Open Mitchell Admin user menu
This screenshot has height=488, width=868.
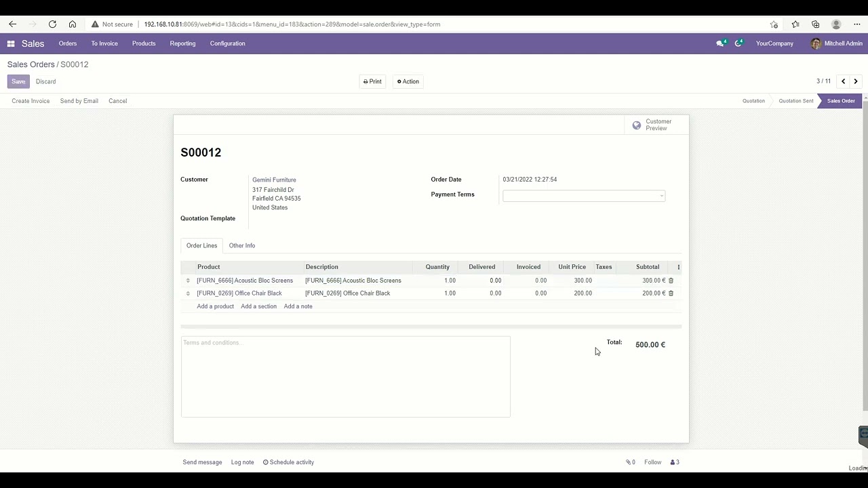(837, 43)
